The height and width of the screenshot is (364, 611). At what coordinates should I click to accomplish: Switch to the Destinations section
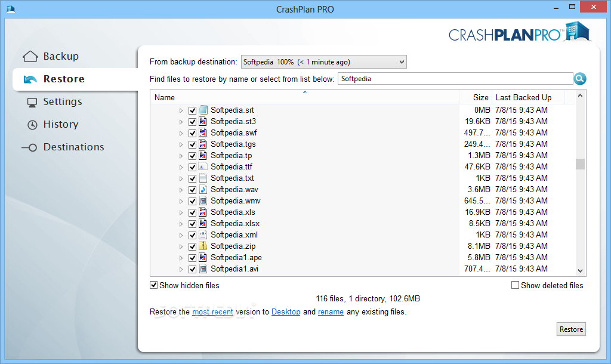pyautogui.click(x=73, y=147)
